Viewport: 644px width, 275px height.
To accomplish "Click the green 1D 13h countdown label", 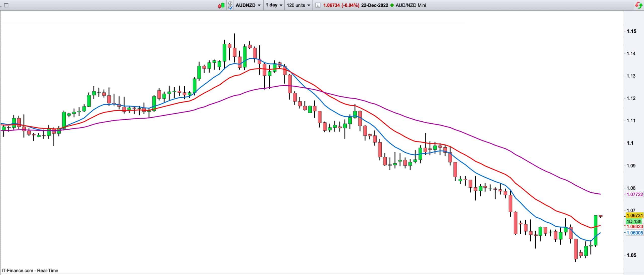I will pos(634,221).
